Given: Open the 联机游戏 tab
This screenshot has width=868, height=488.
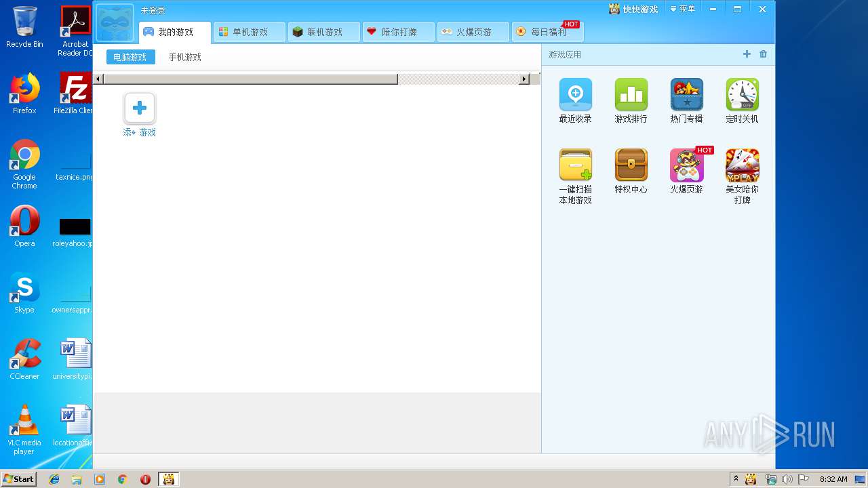Looking at the screenshot, I should click(x=323, y=32).
